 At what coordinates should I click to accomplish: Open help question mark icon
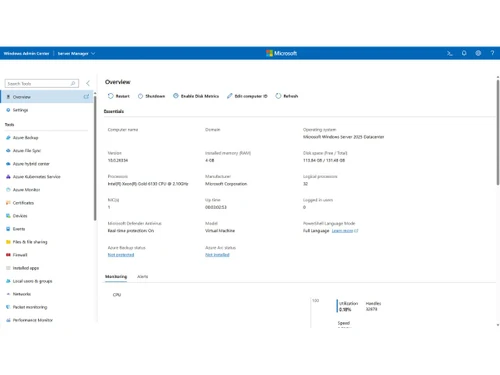[x=492, y=53]
